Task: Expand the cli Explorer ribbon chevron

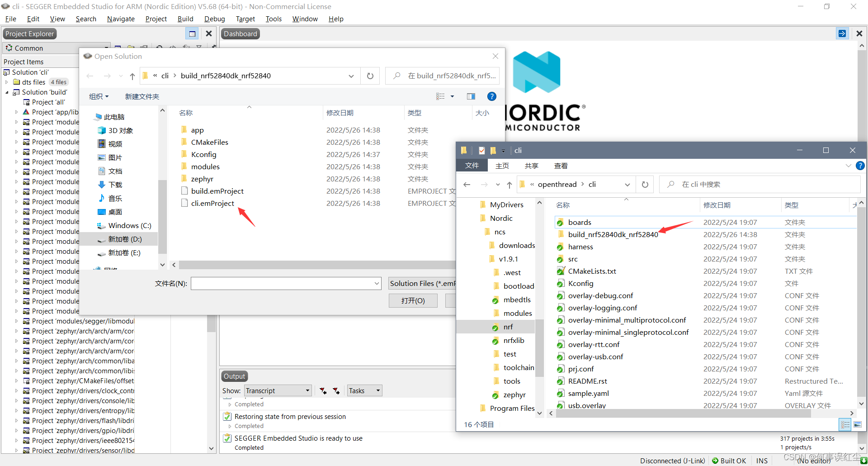Action: point(848,166)
